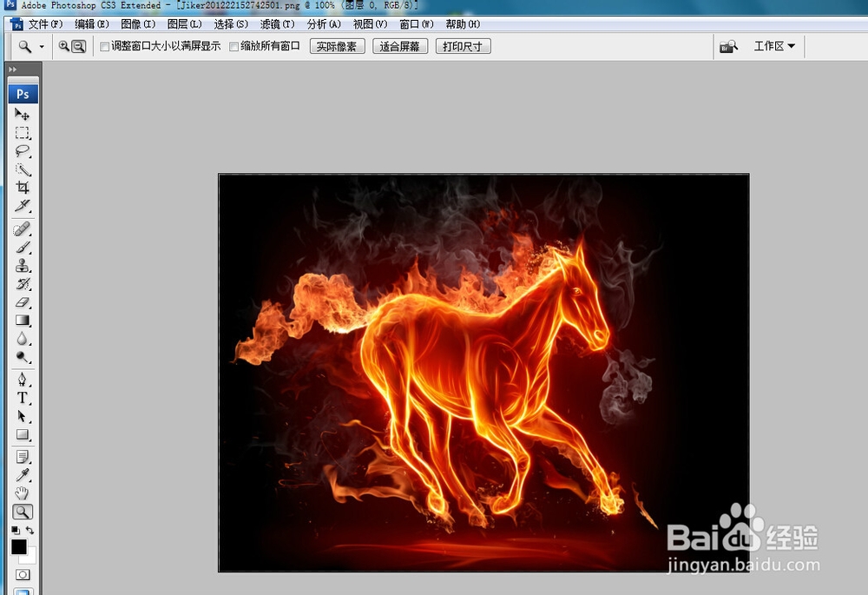The width and height of the screenshot is (868, 595).
Task: Click the foreground color swatch (black)
Action: coord(18,546)
